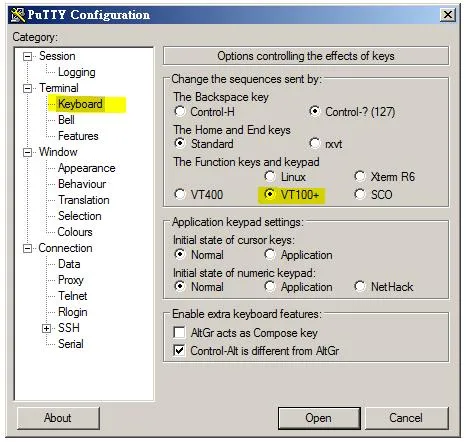Open the Serial category

click(x=71, y=344)
